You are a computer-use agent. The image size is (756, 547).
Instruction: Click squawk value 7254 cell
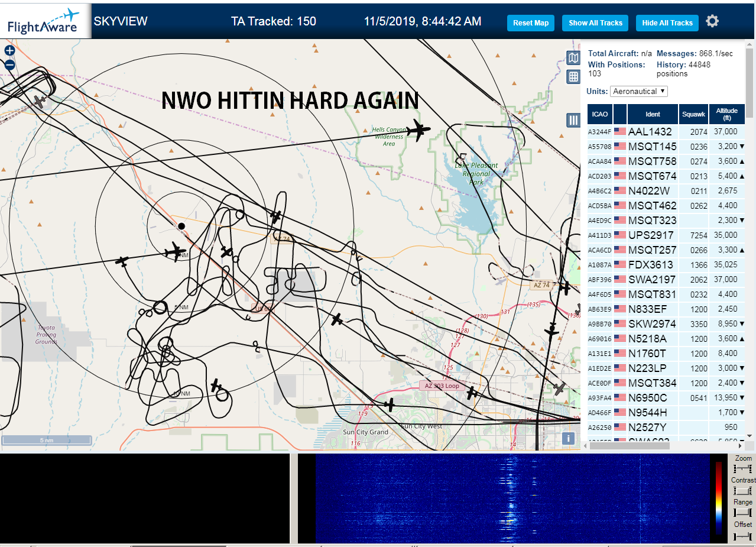pyautogui.click(x=693, y=235)
